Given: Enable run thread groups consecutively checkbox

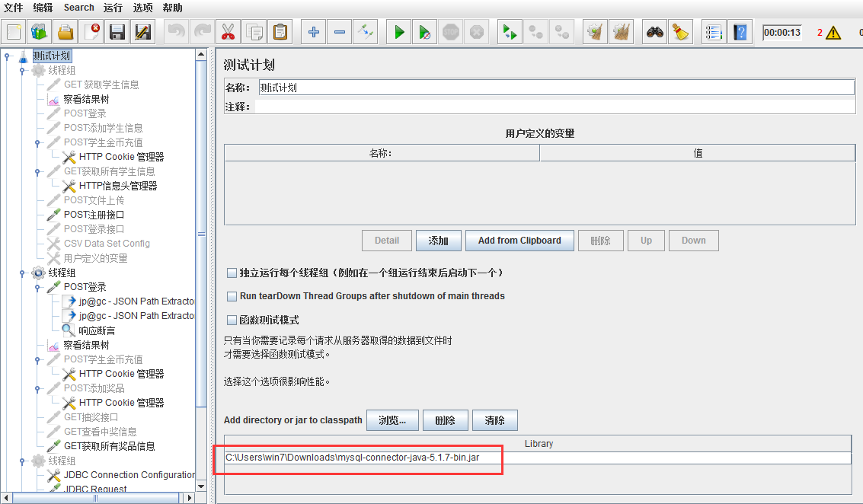Looking at the screenshot, I should pos(232,273).
